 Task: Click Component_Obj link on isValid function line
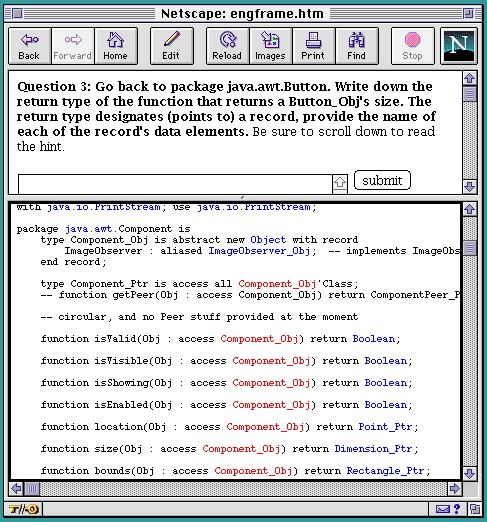[259, 339]
